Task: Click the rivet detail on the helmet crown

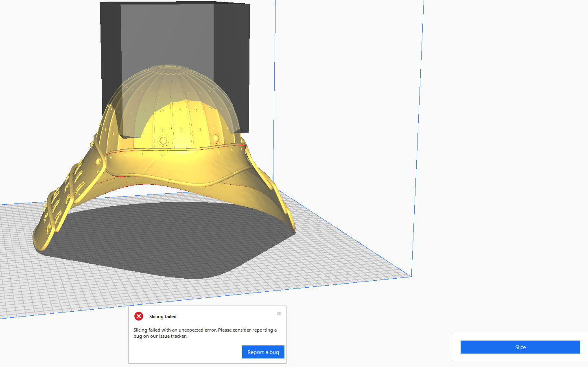Action: [163, 140]
